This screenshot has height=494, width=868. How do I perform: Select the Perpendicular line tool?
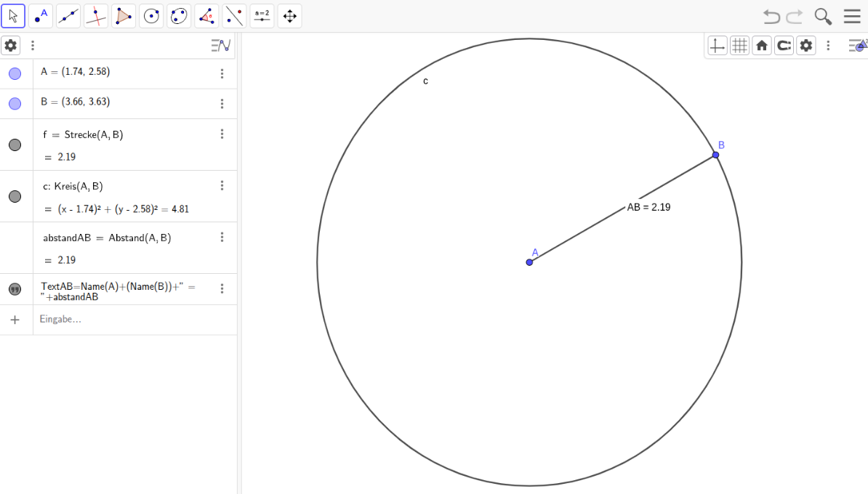coord(96,16)
